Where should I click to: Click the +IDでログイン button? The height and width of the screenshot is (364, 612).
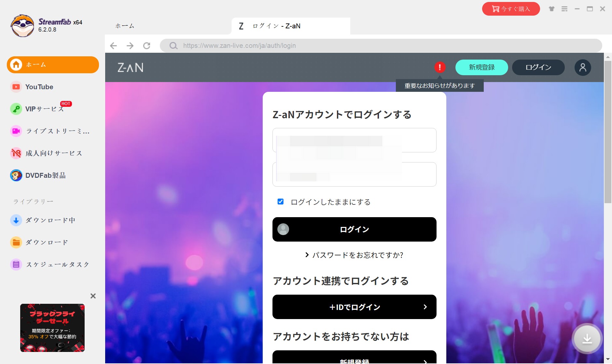click(355, 307)
